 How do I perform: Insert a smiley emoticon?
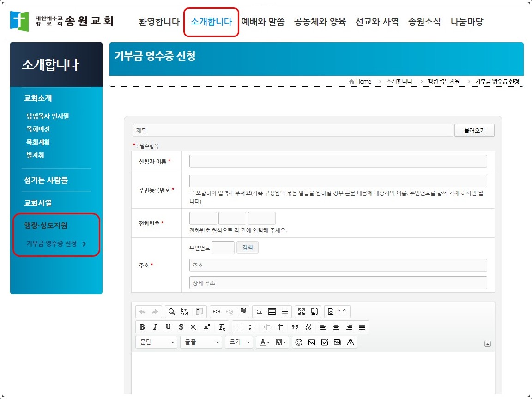point(299,342)
